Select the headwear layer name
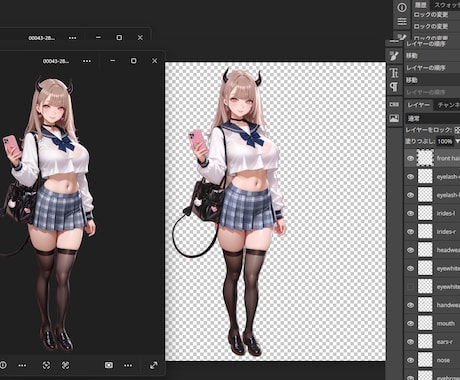This screenshot has width=460, height=380. 448,250
